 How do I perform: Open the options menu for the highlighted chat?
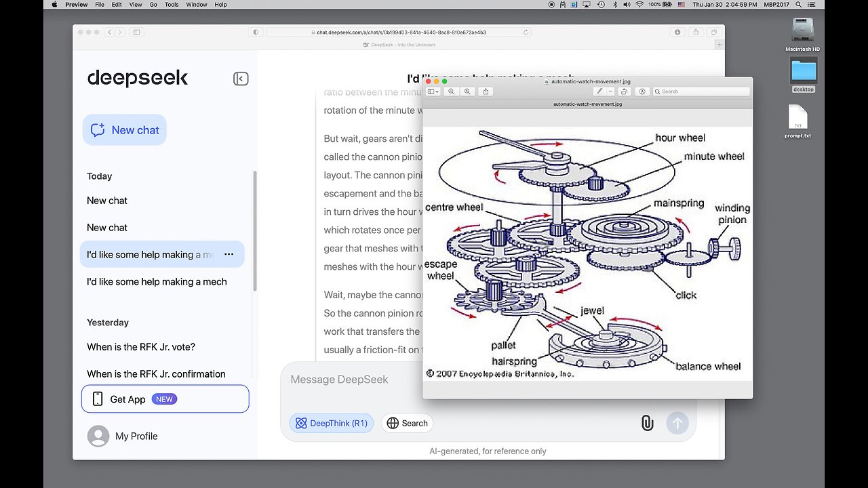pos(229,254)
